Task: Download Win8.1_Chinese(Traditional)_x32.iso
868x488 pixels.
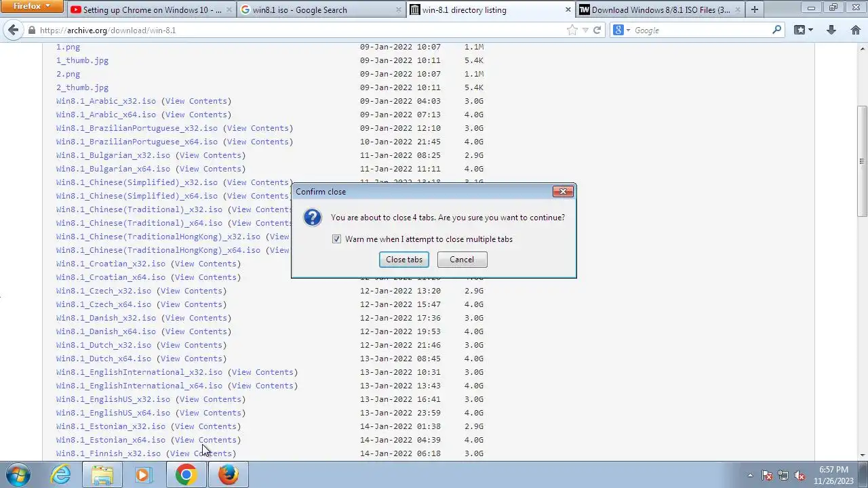Action: tap(139, 209)
